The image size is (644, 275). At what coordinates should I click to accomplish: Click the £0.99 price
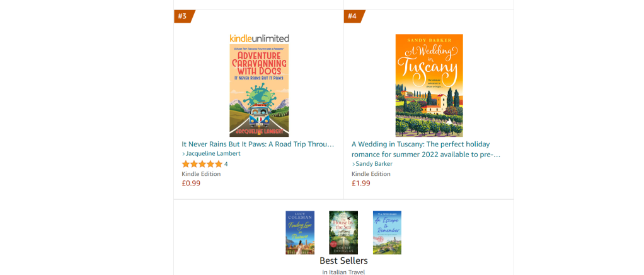(191, 184)
